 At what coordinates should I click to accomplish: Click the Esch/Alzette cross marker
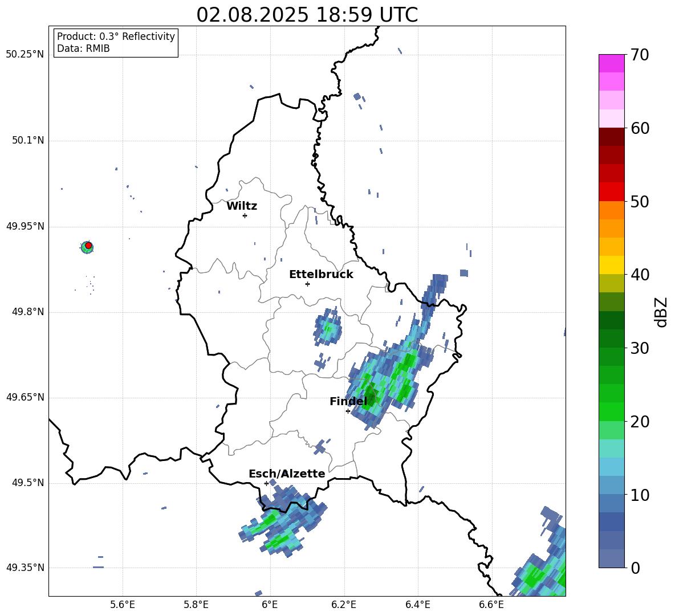(266, 483)
